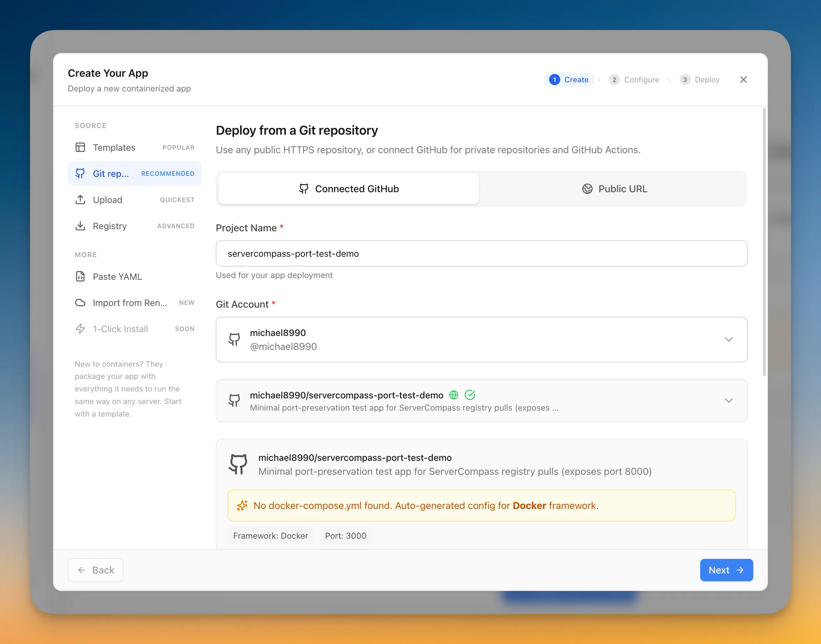821x644 pixels.
Task: Click the No docker-compose.yml found warning banner
Action: [x=481, y=506]
